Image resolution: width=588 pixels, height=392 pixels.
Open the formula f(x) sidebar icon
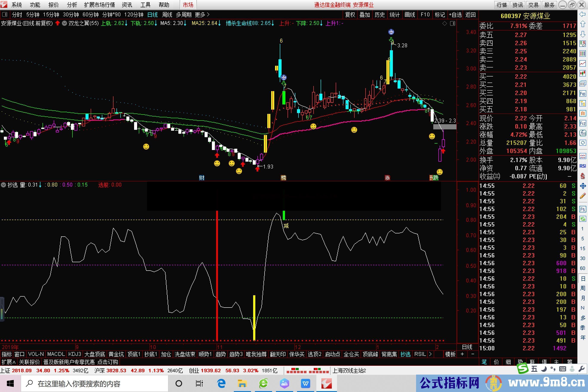click(583, 133)
